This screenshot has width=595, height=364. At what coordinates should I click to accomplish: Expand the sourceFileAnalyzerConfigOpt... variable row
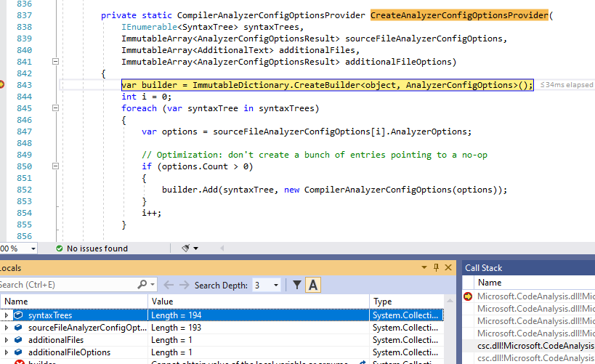coord(6,328)
